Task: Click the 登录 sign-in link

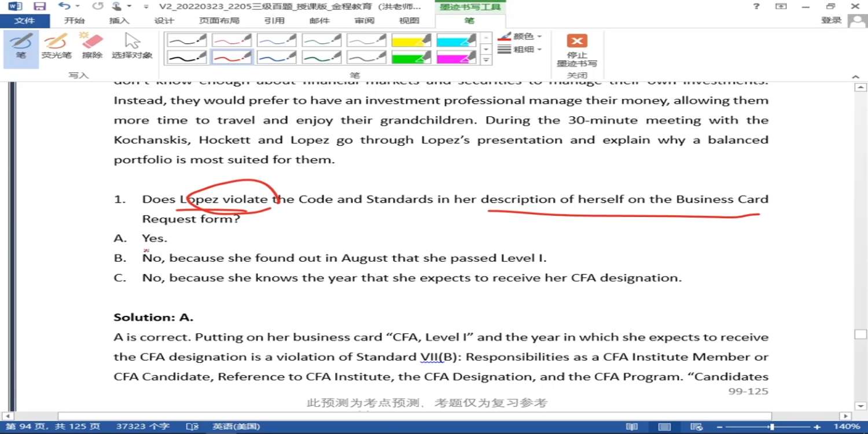Action: point(831,20)
